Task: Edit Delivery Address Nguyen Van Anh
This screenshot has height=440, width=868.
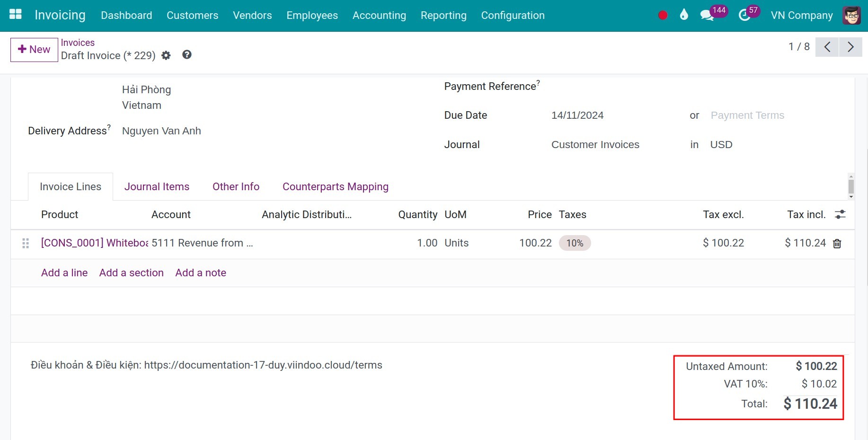Action: click(161, 131)
